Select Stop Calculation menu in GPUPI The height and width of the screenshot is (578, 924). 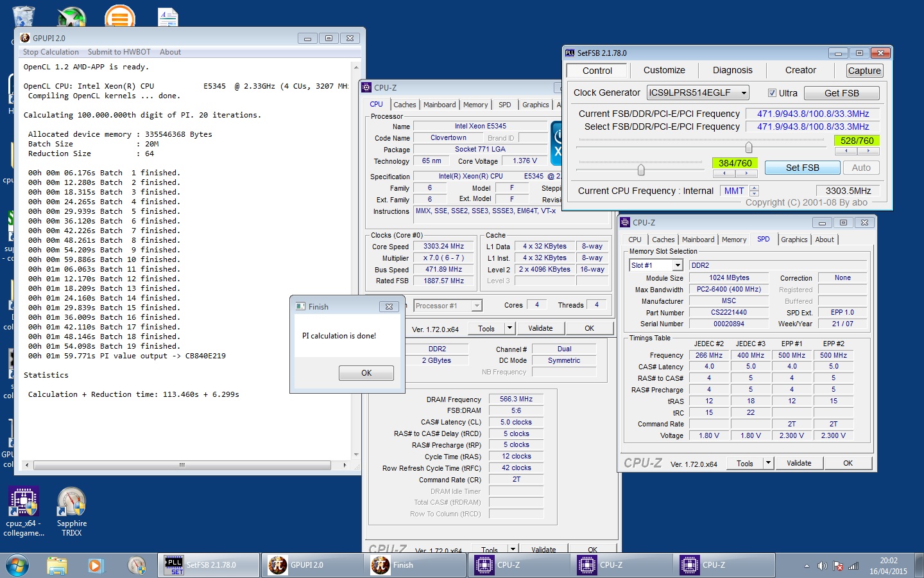click(51, 52)
